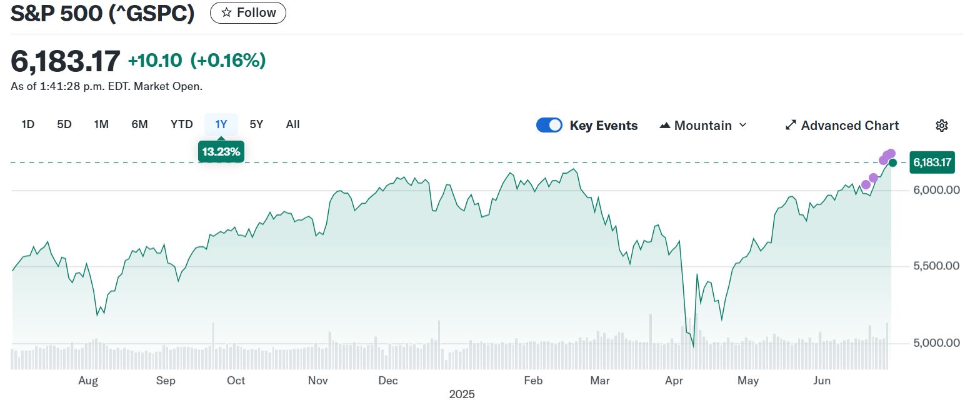Click the Advanced Chart expand arrows icon

(x=791, y=126)
